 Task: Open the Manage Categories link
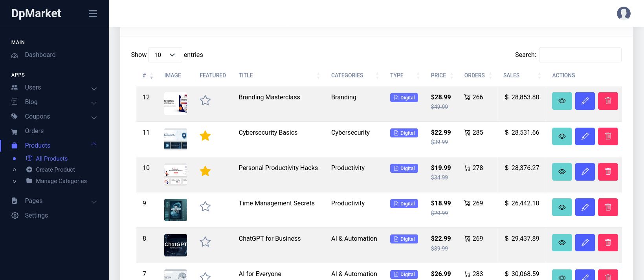(61, 181)
